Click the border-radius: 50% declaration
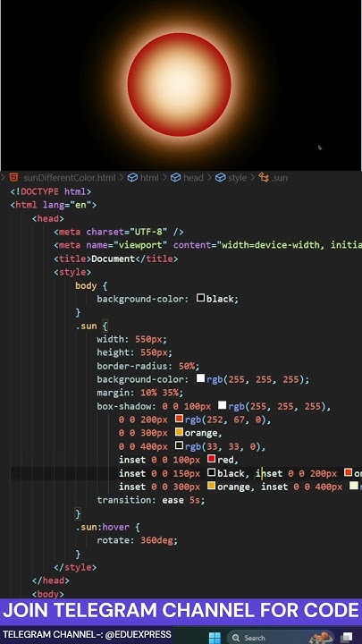 [x=148, y=366]
